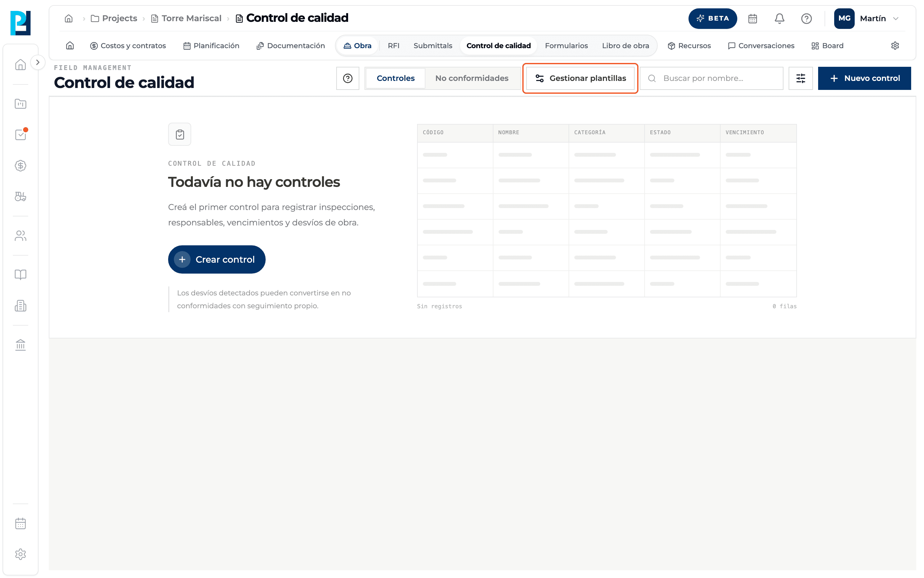Screen dimensions: 924x578
Task: Open the sidebar folder chart icon
Action: [x=20, y=104]
